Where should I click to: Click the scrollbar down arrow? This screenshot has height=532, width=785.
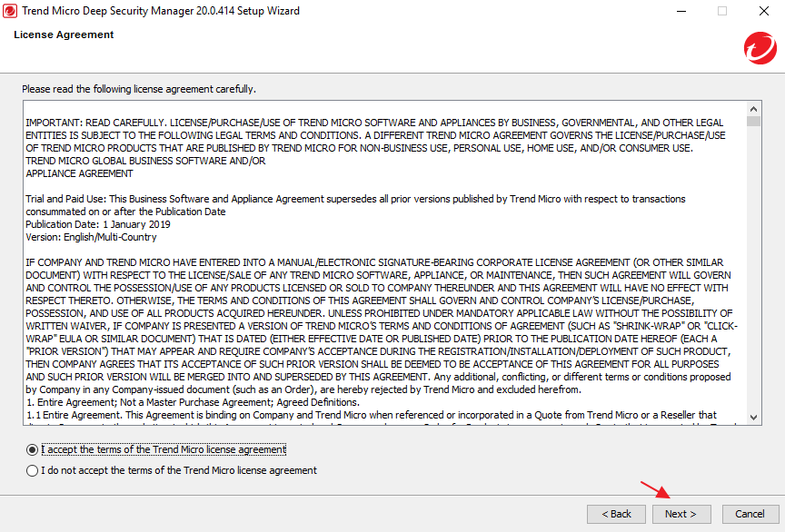click(753, 417)
